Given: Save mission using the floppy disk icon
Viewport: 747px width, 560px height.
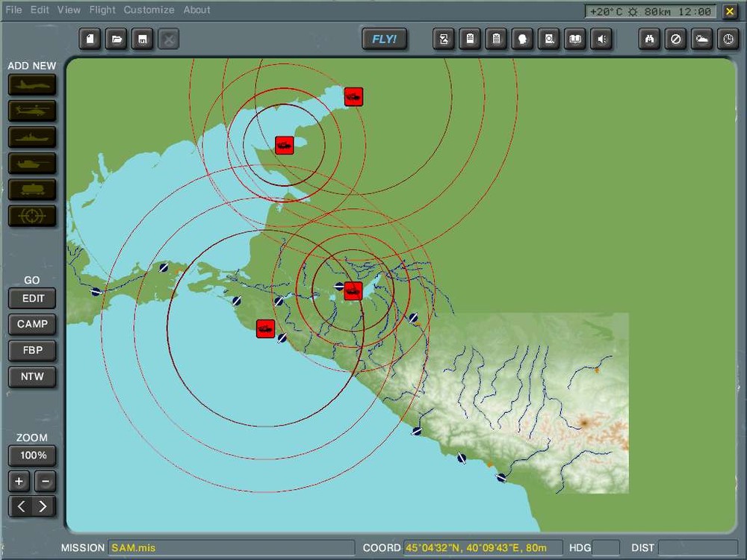Looking at the screenshot, I should coord(142,40).
